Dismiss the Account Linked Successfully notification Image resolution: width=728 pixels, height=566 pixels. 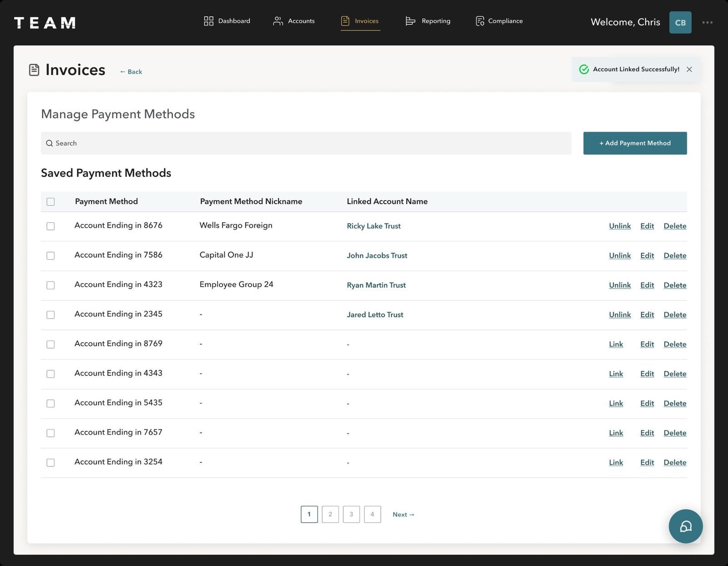coord(689,69)
